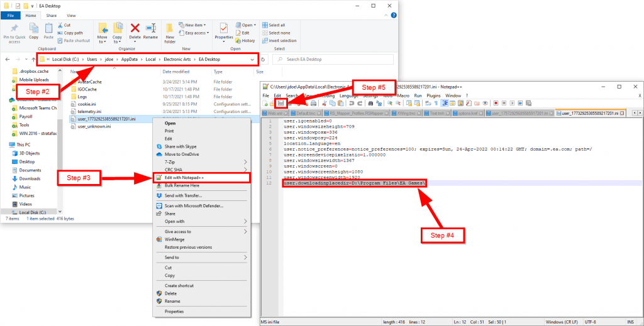
Task: Switch to the Share ribbon tab
Action: (x=52, y=16)
